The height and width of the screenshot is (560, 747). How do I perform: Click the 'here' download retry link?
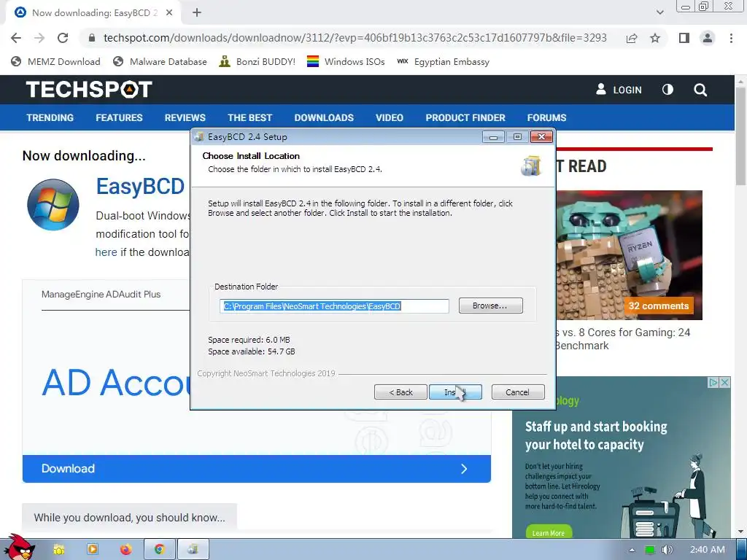(106, 252)
